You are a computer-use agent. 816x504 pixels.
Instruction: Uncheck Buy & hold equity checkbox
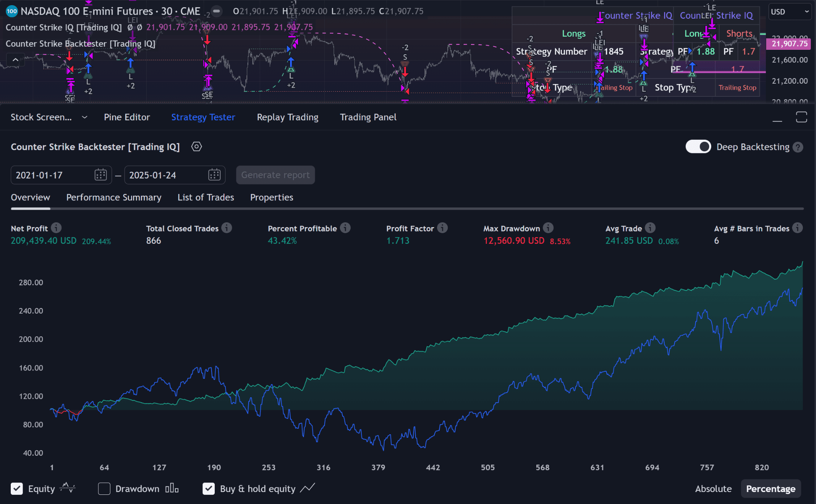pyautogui.click(x=209, y=489)
